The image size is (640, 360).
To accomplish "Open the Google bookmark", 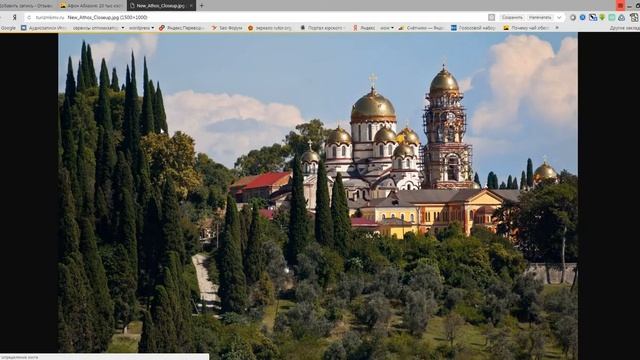I will pyautogui.click(x=8, y=28).
